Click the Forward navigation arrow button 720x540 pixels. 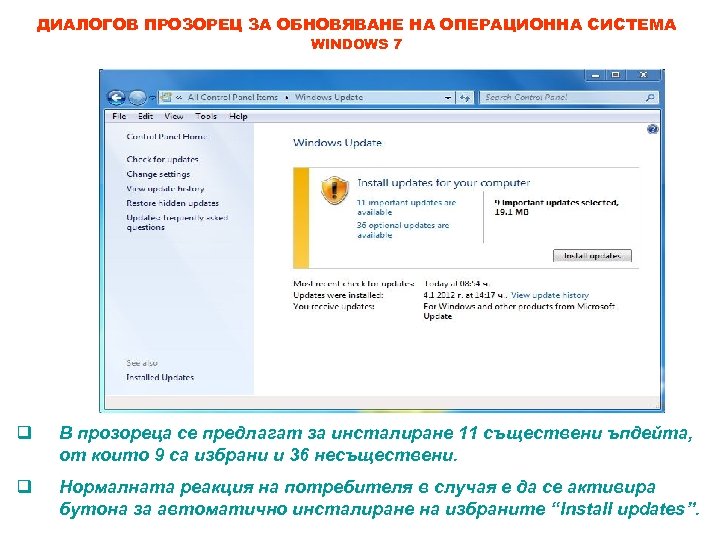[137, 97]
